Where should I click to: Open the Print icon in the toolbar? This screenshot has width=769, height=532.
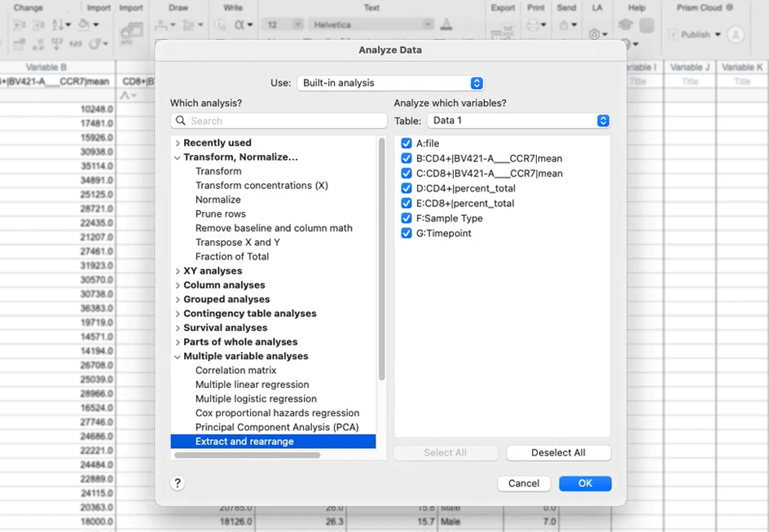tap(534, 25)
